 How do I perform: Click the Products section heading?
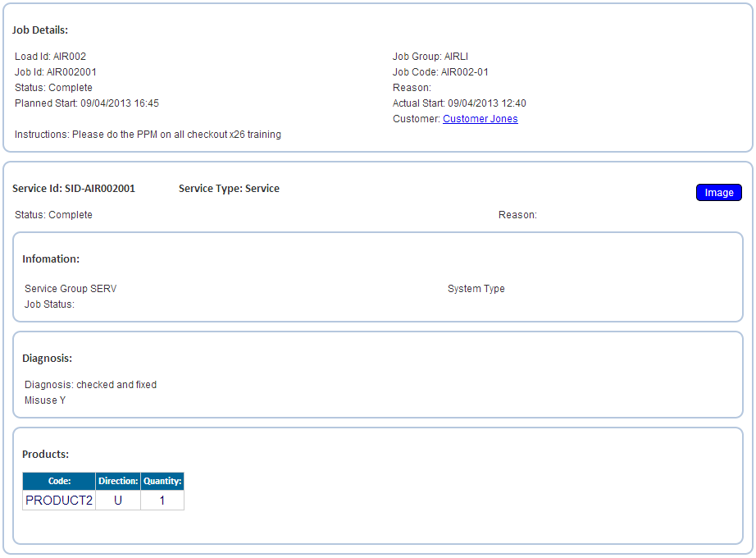pyautogui.click(x=45, y=455)
